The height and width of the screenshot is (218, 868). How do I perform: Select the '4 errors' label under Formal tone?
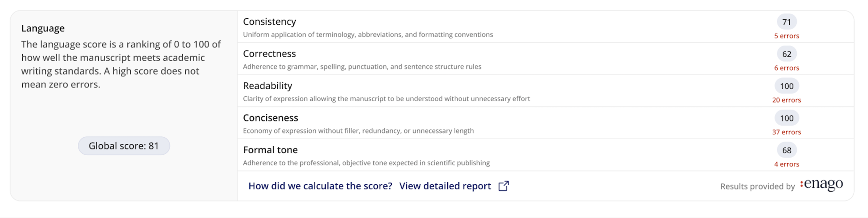(x=787, y=164)
